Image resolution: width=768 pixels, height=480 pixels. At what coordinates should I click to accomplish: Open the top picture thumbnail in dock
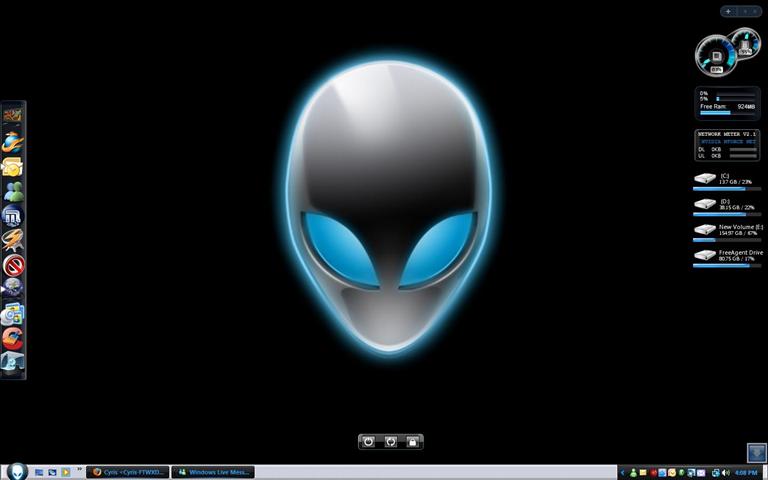coord(13,116)
